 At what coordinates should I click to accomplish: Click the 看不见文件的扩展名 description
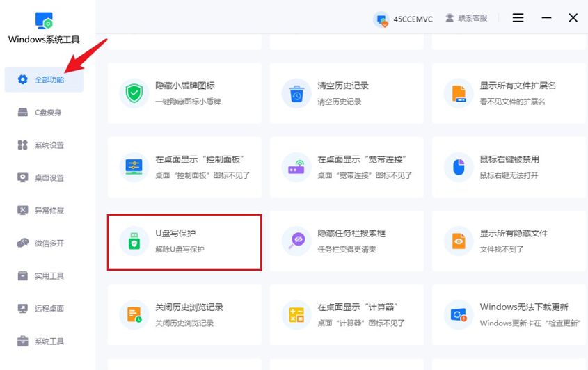point(512,102)
